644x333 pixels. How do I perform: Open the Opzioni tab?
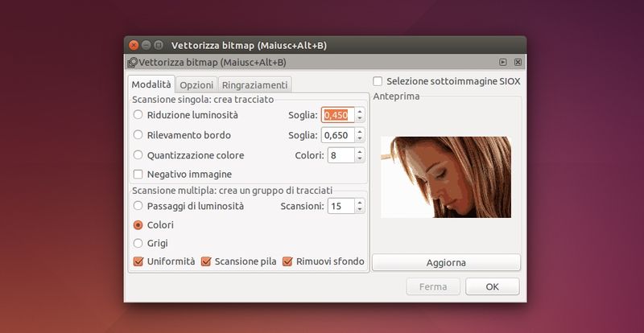tap(196, 85)
